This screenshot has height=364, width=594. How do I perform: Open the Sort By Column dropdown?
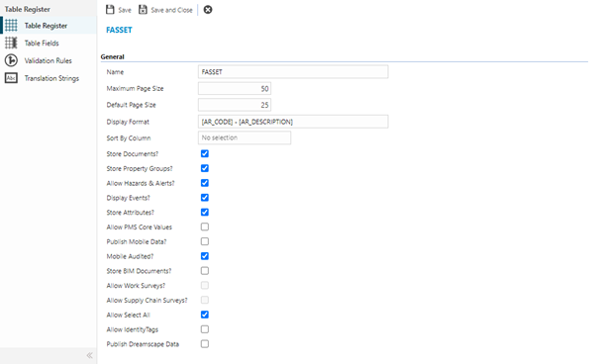pos(245,137)
